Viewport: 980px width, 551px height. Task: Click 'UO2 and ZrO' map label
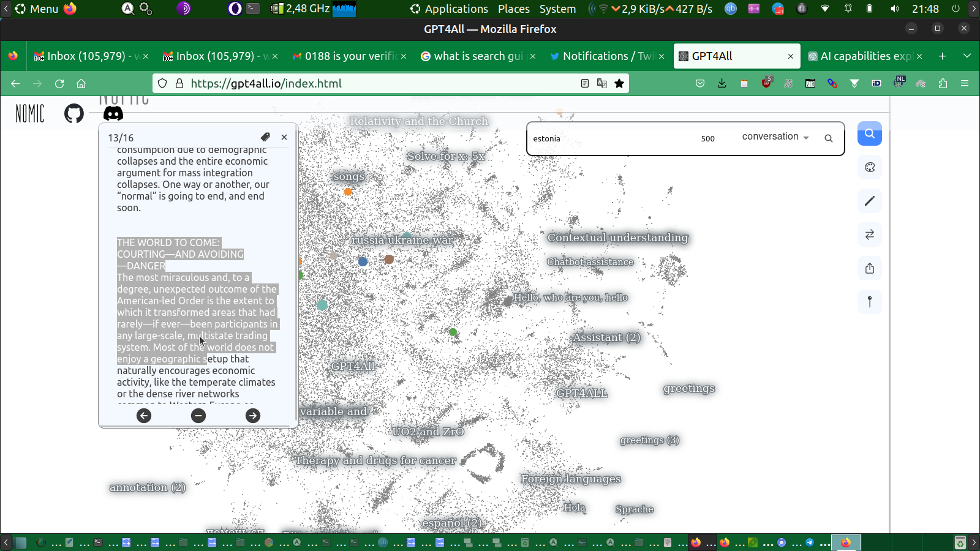click(x=428, y=432)
